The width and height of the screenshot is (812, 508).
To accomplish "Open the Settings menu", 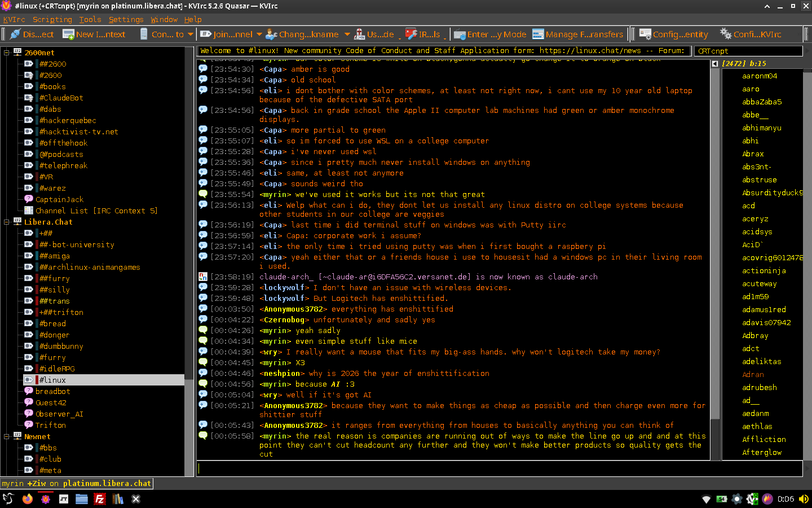I will (126, 19).
